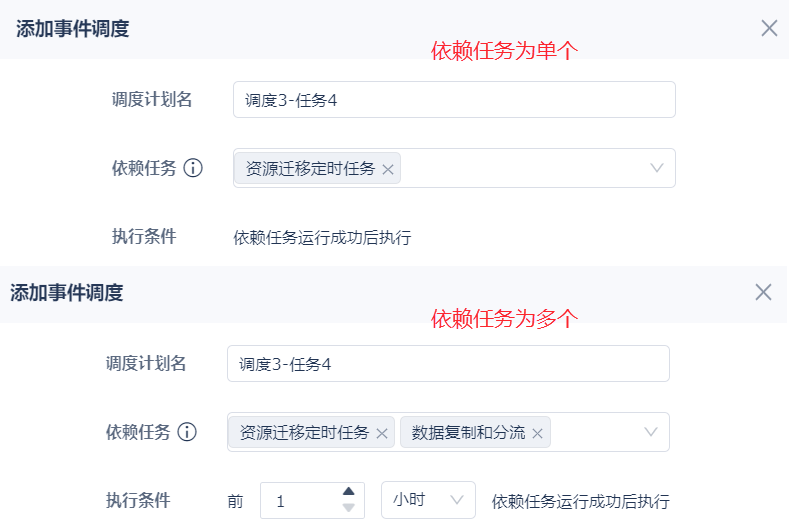
Task: Show info tooltip for 依赖任务 in single-dependency dialog
Action: pyautogui.click(x=194, y=168)
